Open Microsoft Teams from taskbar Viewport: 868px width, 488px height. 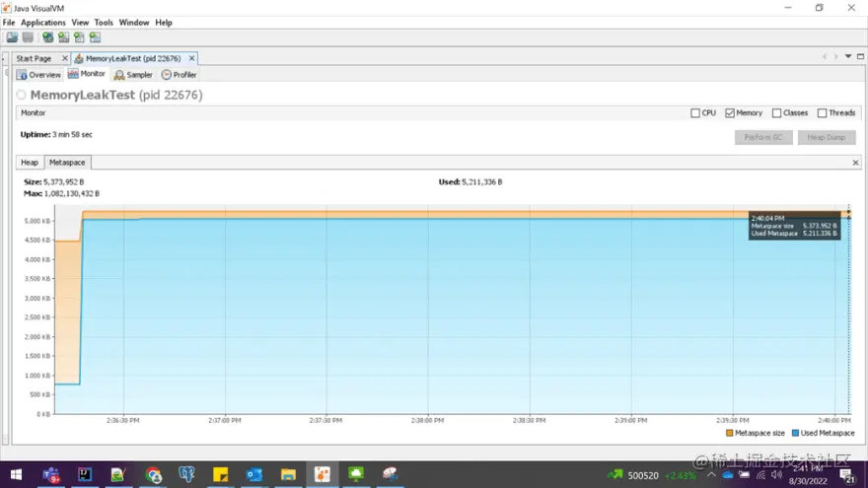pos(51,475)
